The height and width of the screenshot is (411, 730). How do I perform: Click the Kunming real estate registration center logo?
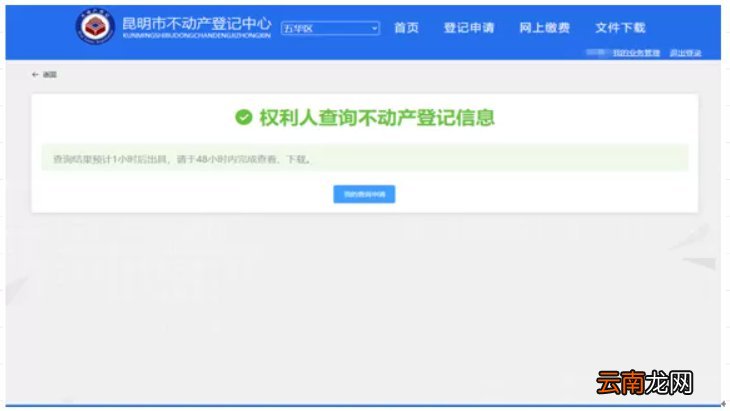pyautogui.click(x=95, y=26)
